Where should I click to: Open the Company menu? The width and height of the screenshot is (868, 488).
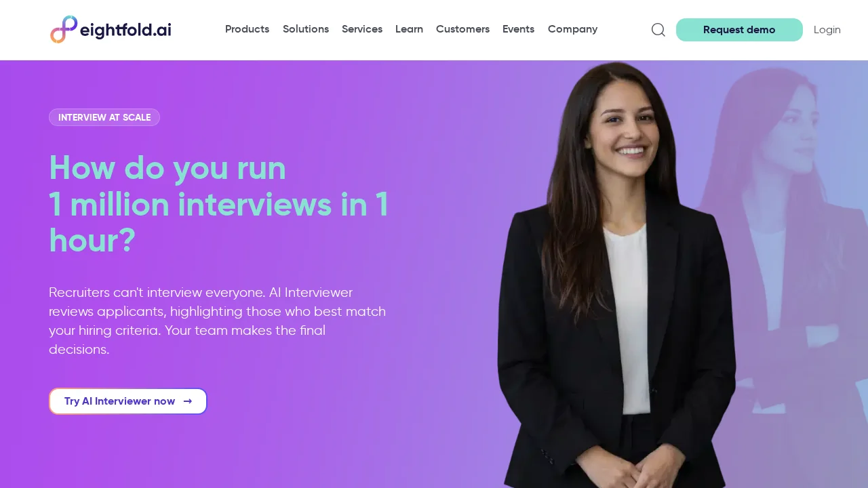click(572, 29)
